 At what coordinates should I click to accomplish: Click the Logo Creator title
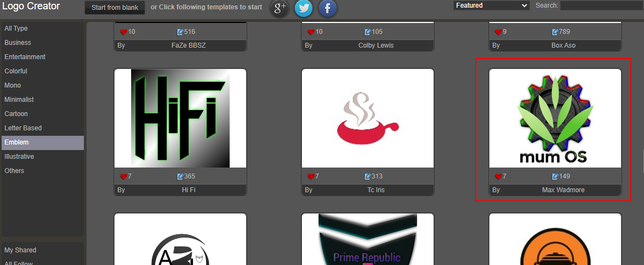click(x=31, y=6)
